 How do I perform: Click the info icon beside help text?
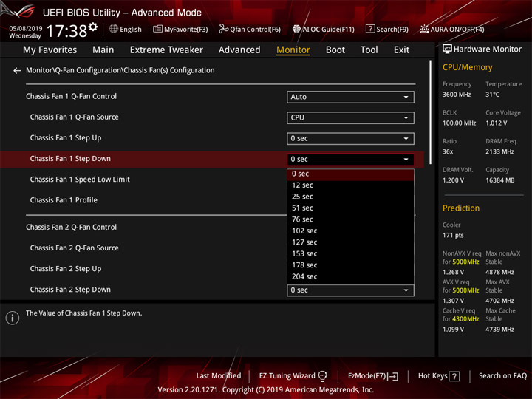[x=13, y=318]
